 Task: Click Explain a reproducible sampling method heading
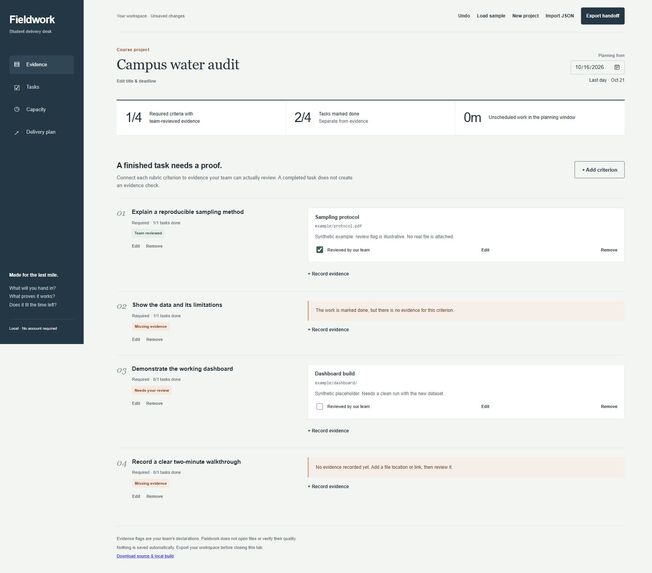pyautogui.click(x=188, y=212)
